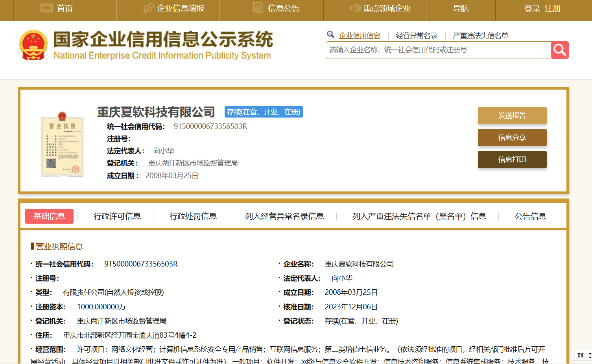Click the 国家企业信用信息公示系统 site title
Viewport: 592px width, 364px height.
pos(163,40)
